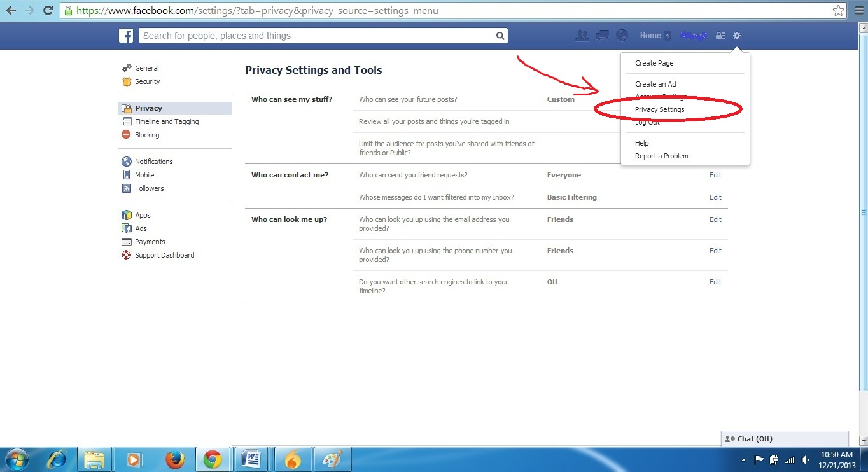Image resolution: width=868 pixels, height=472 pixels.
Task: Select Privacy Settings from the gear menu
Action: click(659, 109)
